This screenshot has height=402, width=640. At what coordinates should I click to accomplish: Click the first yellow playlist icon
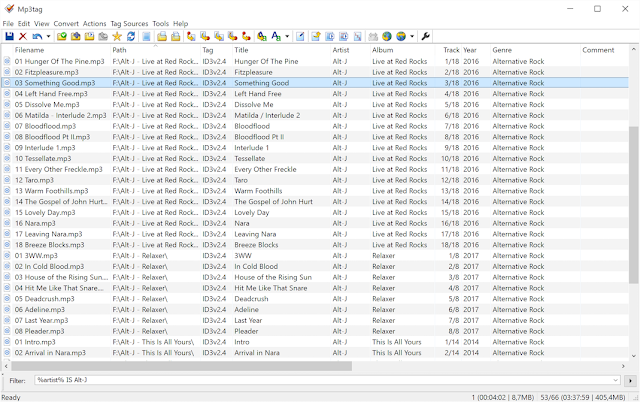pyautogui.click(x=162, y=36)
